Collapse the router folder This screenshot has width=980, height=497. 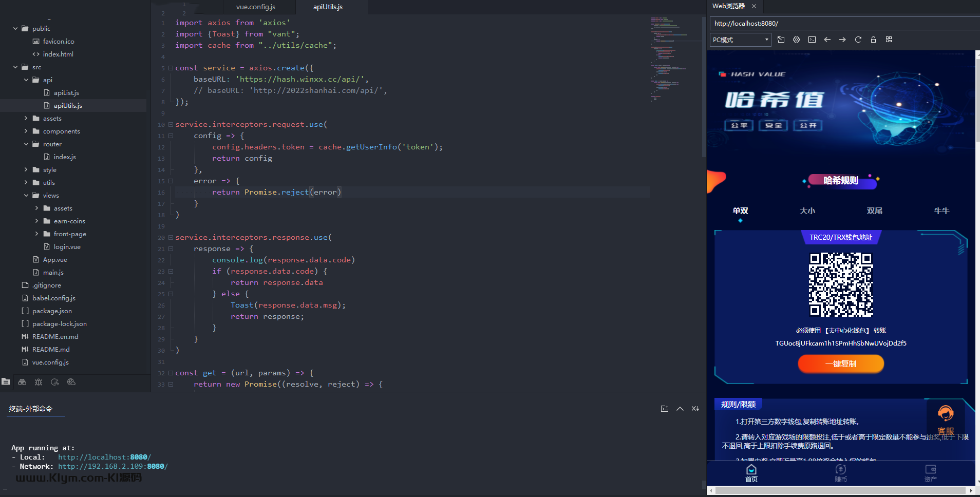click(26, 144)
